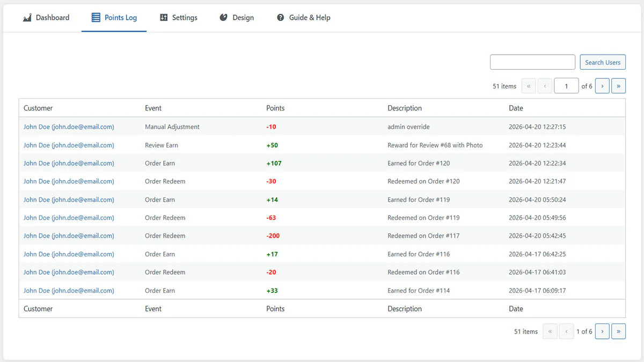Jump to last page using bottom double arrow
The image size is (644, 362).
618,331
